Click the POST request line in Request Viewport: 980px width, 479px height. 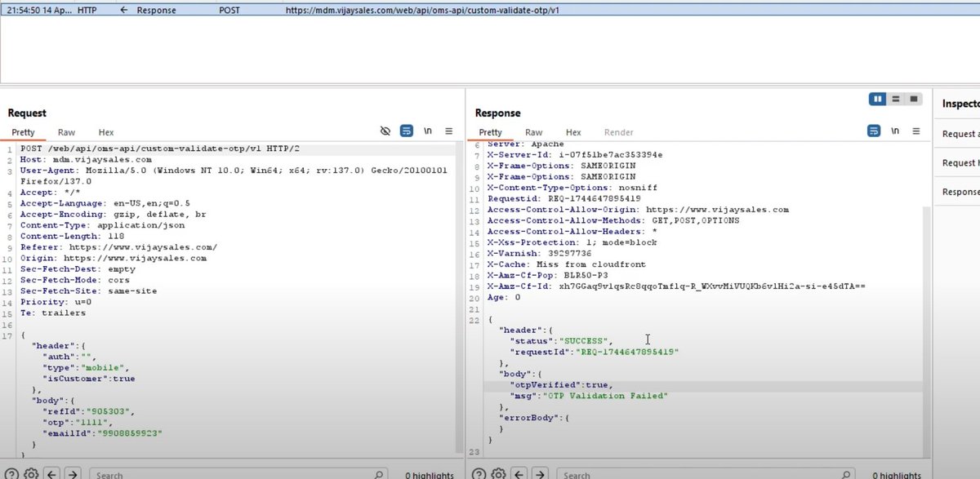click(161, 150)
